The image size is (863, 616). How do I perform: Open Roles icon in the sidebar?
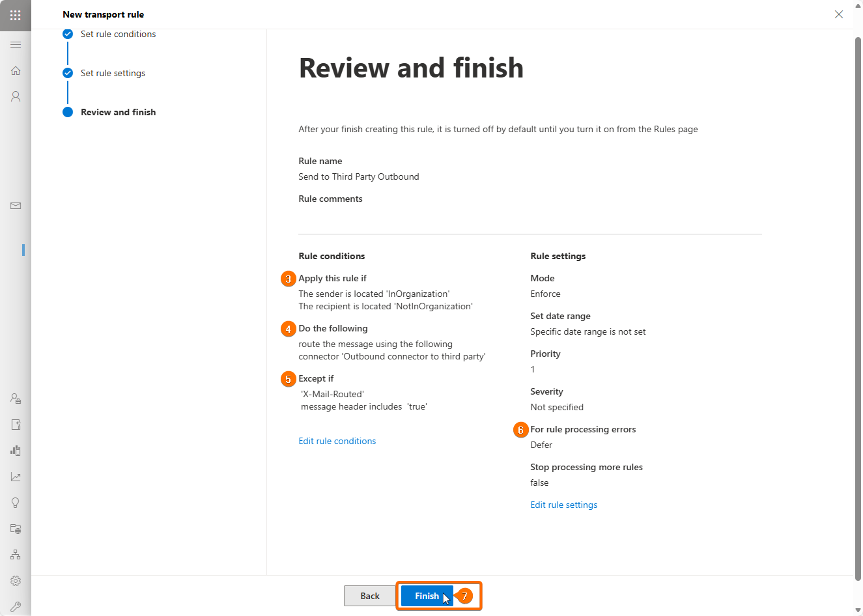click(16, 399)
